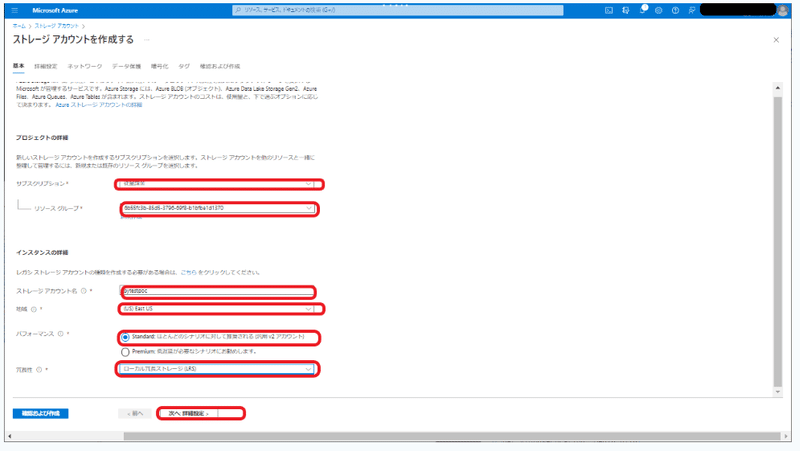Select the Premium performance radio button

coord(125,352)
